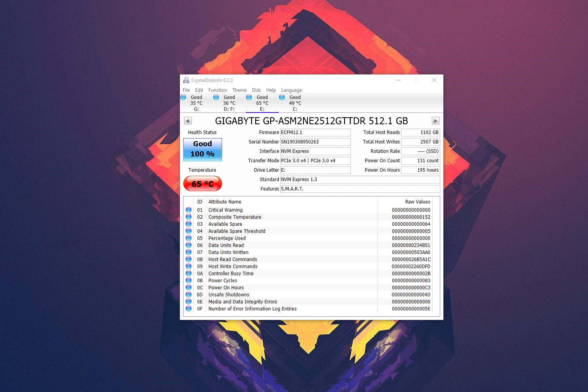Click the Serial Number field

[x=316, y=142]
